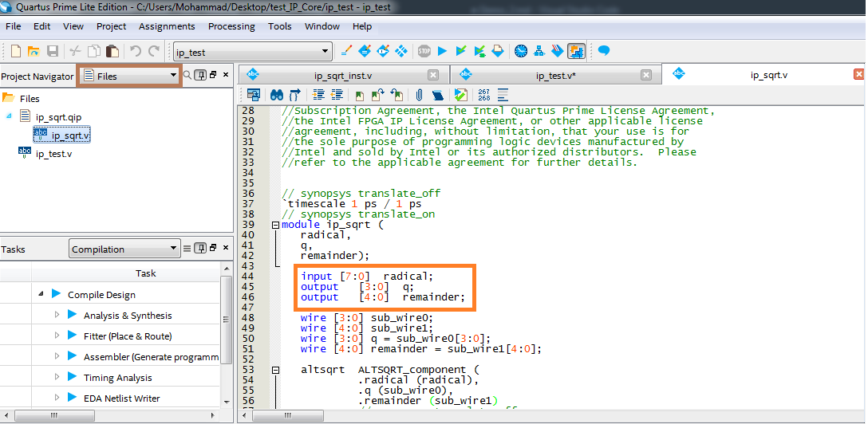The height and width of the screenshot is (424, 868).
Task: Toggle pin of Project Navigator panel
Action: coord(200,75)
